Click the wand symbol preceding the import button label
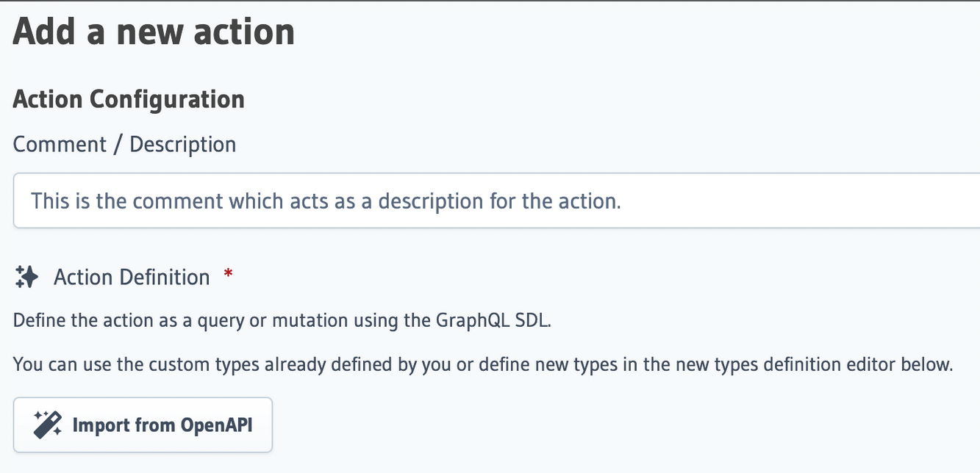Screen dimensions: 980x473 (46, 424)
